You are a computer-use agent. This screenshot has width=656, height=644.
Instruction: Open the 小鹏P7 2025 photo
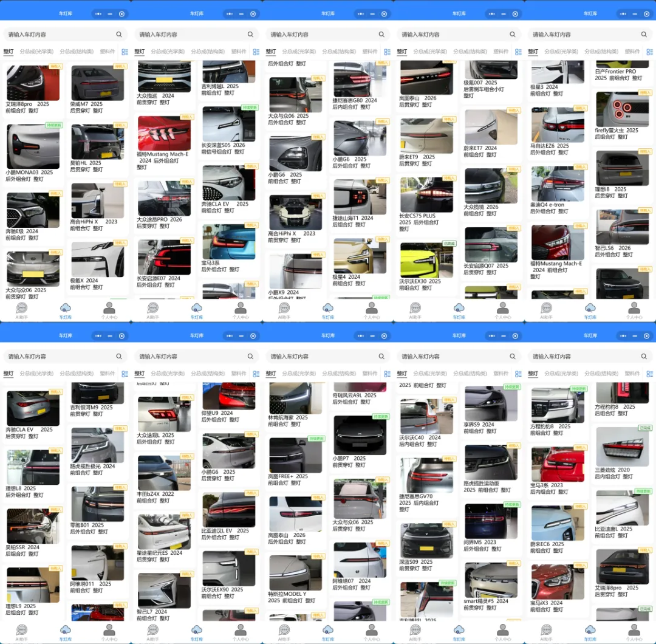[x=360, y=435]
